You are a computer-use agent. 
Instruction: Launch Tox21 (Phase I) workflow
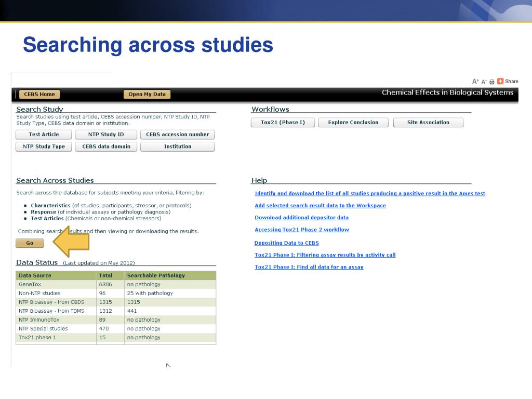pyautogui.click(x=283, y=123)
